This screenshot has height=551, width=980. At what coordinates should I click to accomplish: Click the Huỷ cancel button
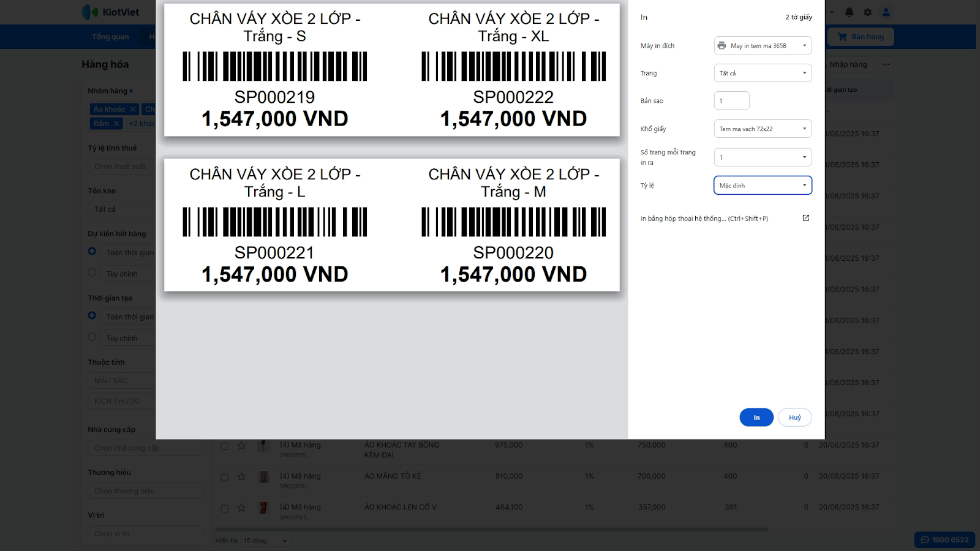tap(795, 418)
